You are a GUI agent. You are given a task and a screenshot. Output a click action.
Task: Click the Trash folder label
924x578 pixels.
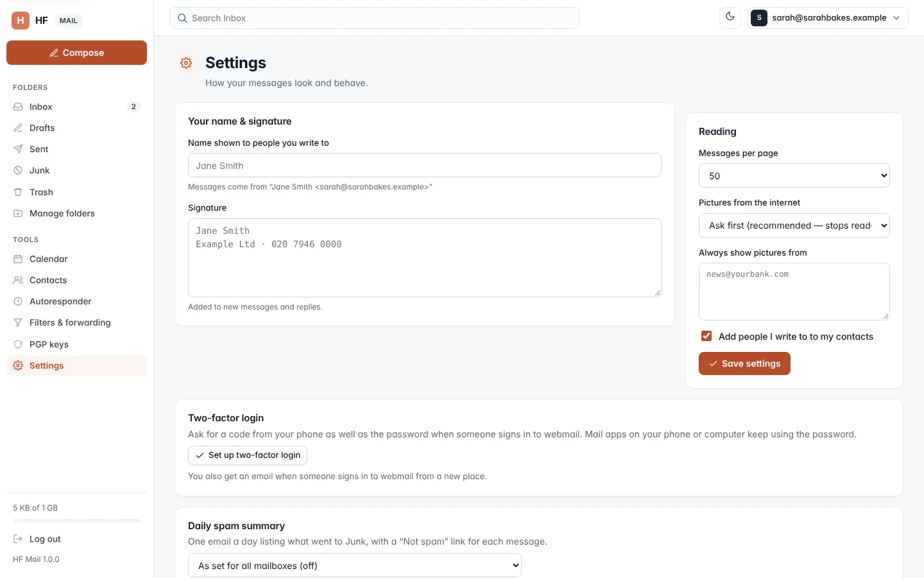coord(41,192)
